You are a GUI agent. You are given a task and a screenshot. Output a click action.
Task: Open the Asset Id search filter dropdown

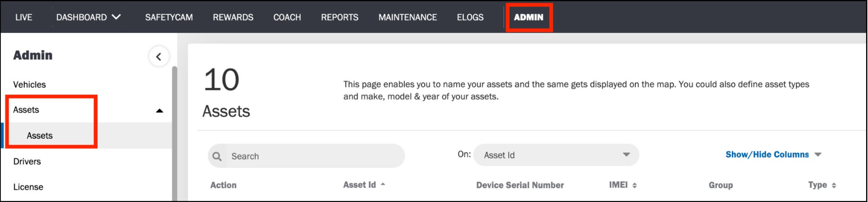point(556,155)
